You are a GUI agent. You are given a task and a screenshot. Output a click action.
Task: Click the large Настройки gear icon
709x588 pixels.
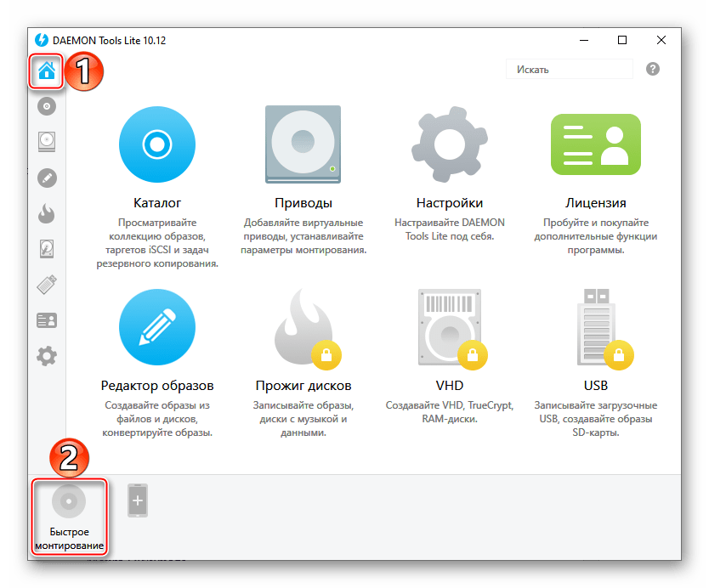(x=450, y=144)
